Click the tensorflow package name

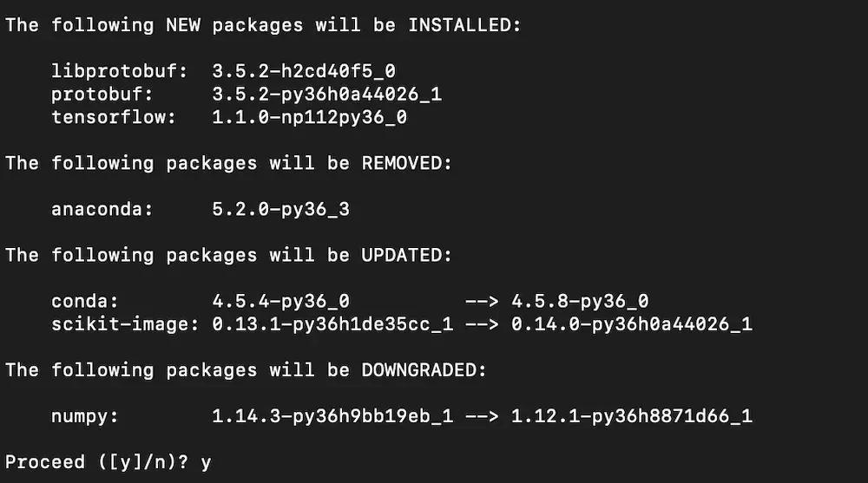tap(102, 117)
